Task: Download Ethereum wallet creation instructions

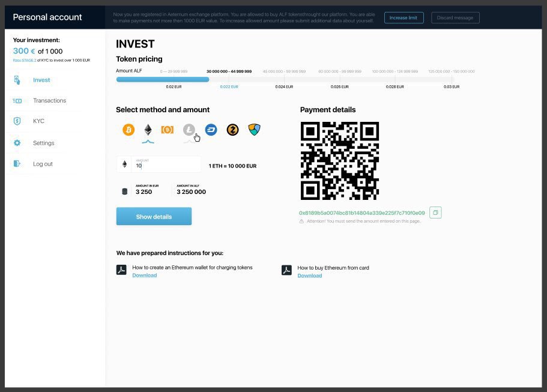Action: 145,275
